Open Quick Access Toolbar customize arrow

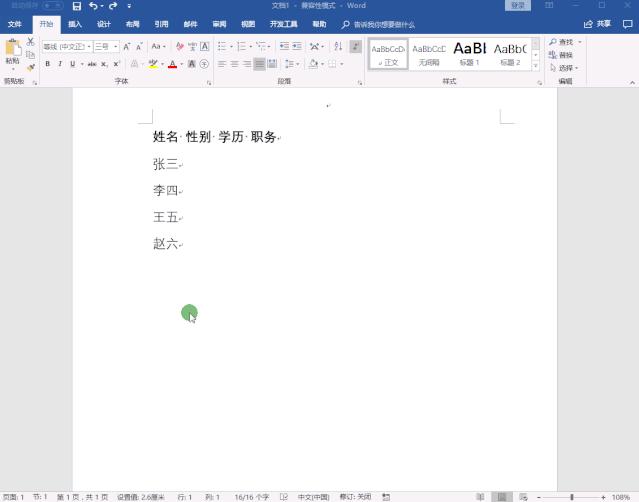(129, 6)
